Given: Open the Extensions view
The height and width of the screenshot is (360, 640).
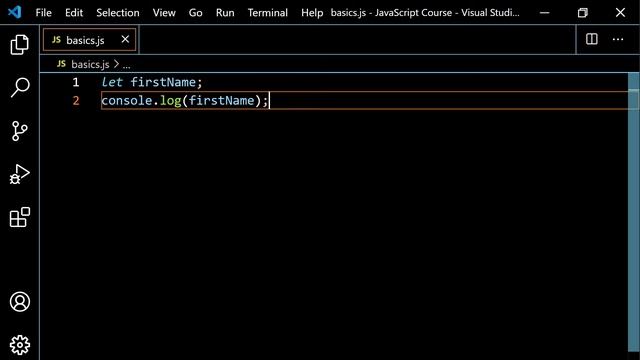Looking at the screenshot, I should click(20, 217).
